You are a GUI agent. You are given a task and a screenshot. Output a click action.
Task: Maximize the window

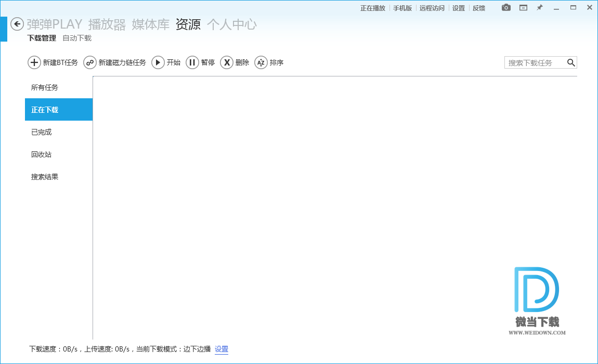point(573,8)
